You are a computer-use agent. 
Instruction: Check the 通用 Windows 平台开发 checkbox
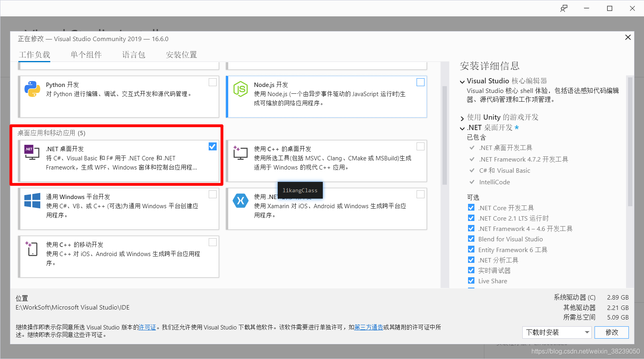213,194
